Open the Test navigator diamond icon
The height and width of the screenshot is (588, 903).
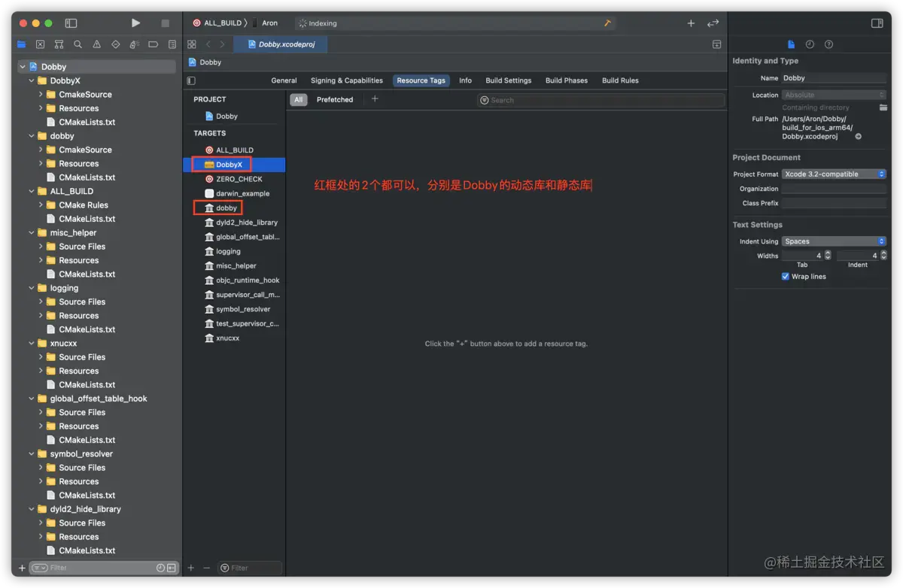point(115,44)
